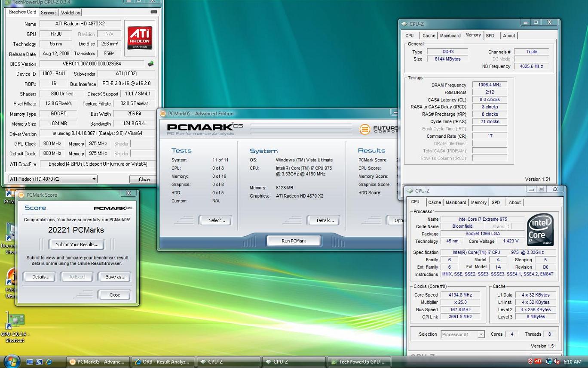Open SPD tab in lower CPU-Z processor window
This screenshot has width=588, height=368.
496,202
